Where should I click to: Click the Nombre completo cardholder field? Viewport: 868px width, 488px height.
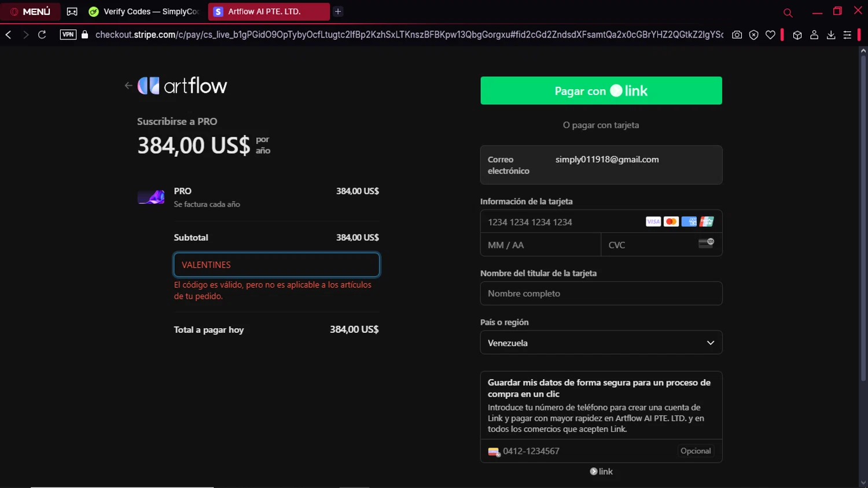coord(601,293)
